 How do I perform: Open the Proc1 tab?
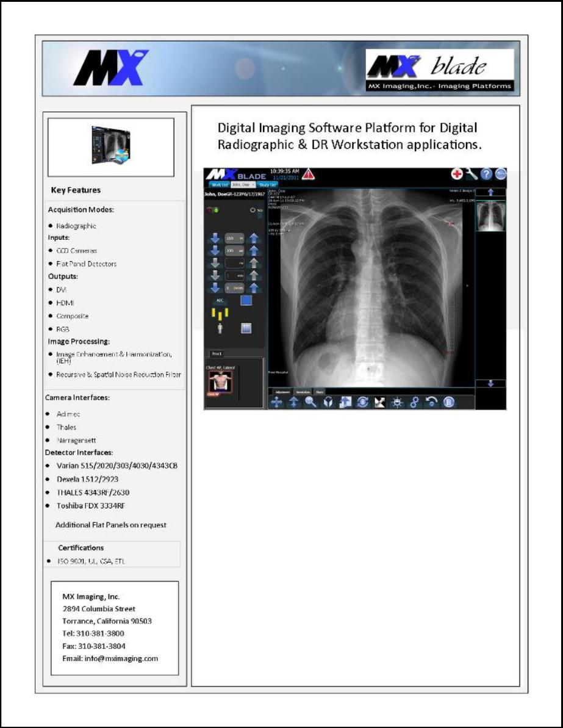point(217,354)
